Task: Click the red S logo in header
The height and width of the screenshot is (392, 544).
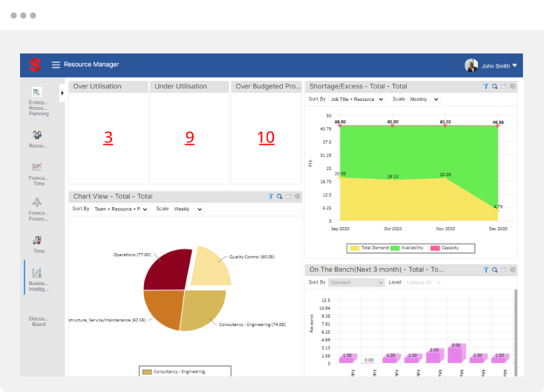Action: [x=34, y=65]
